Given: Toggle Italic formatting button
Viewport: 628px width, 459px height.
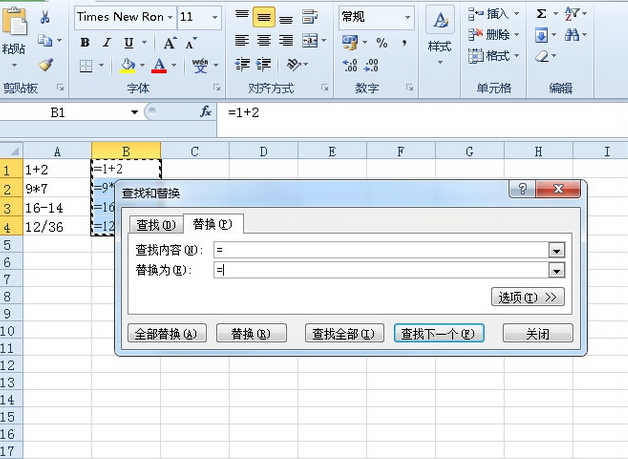Looking at the screenshot, I should point(107,43).
